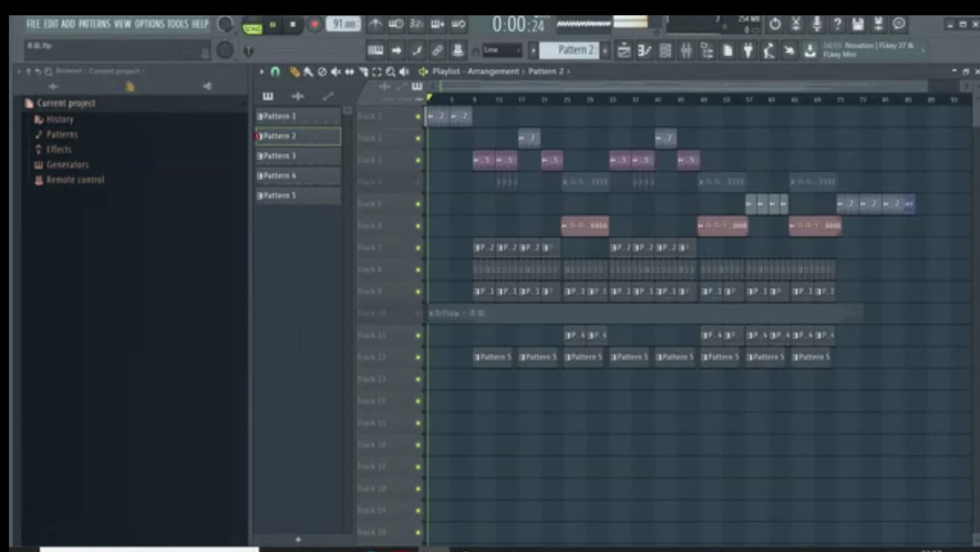Select the Slice tool
This screenshot has width=980, height=552.
pos(363,72)
